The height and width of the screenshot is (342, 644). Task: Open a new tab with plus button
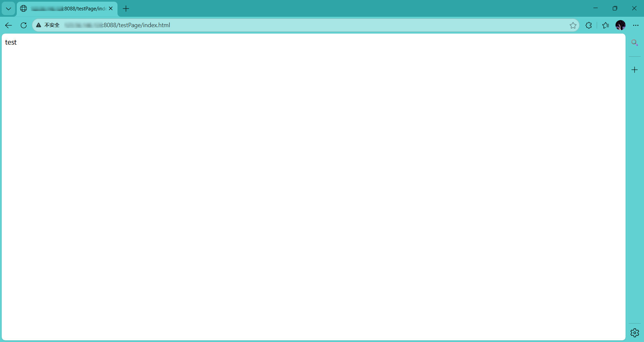(126, 9)
